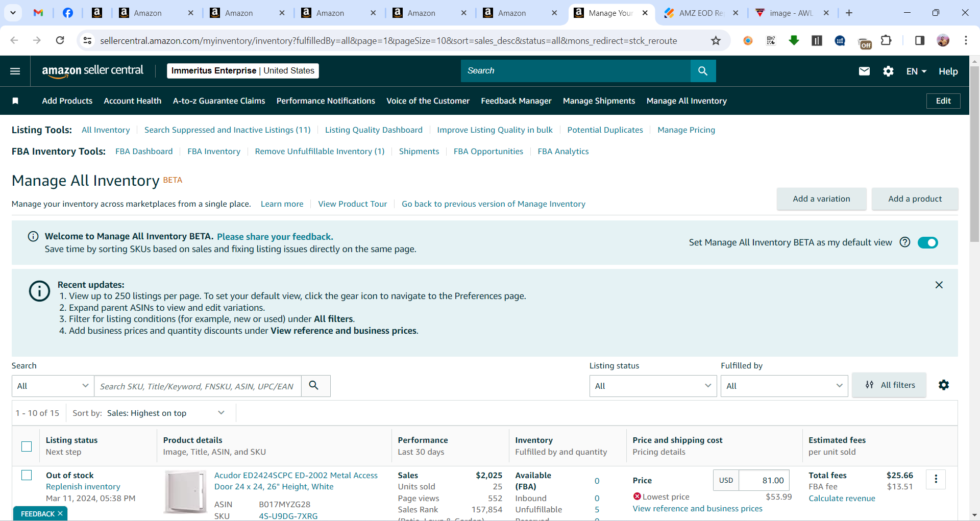The image size is (980, 521).
Task: Open a new browser tab
Action: pos(849,13)
